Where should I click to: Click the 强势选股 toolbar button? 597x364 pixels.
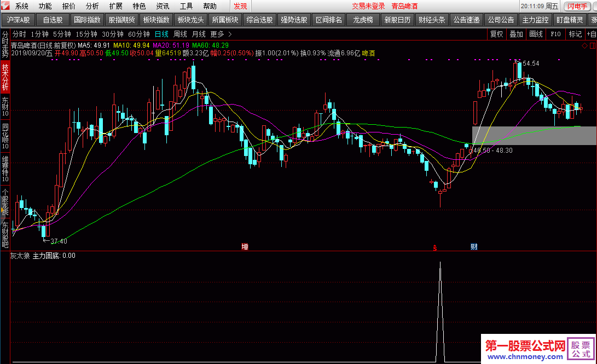(294, 20)
